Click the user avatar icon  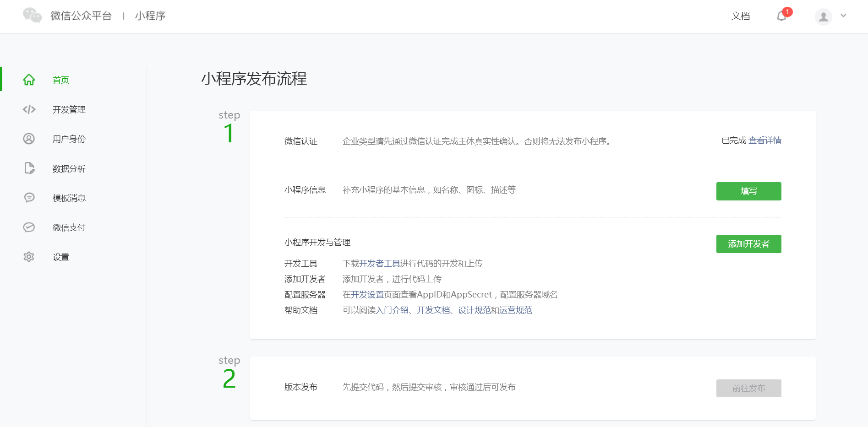click(824, 16)
